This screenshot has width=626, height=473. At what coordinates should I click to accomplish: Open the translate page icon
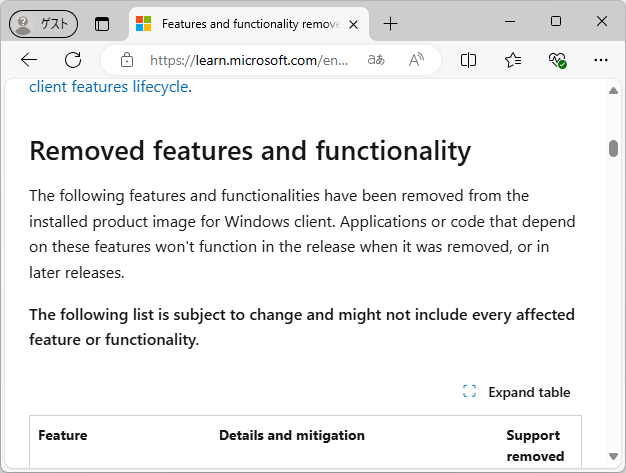pos(376,60)
